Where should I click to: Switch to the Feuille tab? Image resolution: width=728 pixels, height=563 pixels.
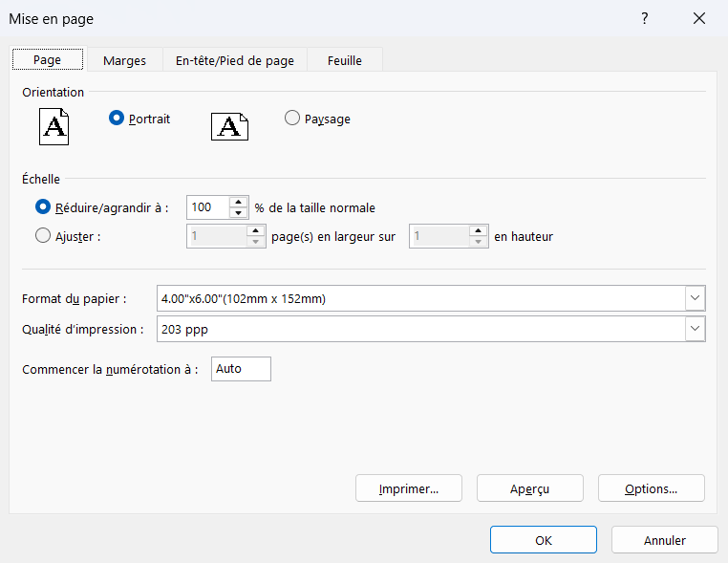(x=345, y=60)
